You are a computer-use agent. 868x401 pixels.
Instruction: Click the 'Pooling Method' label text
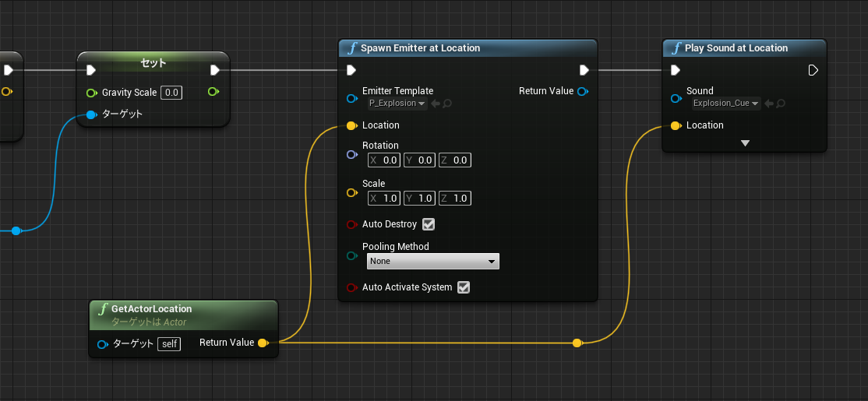pos(395,247)
